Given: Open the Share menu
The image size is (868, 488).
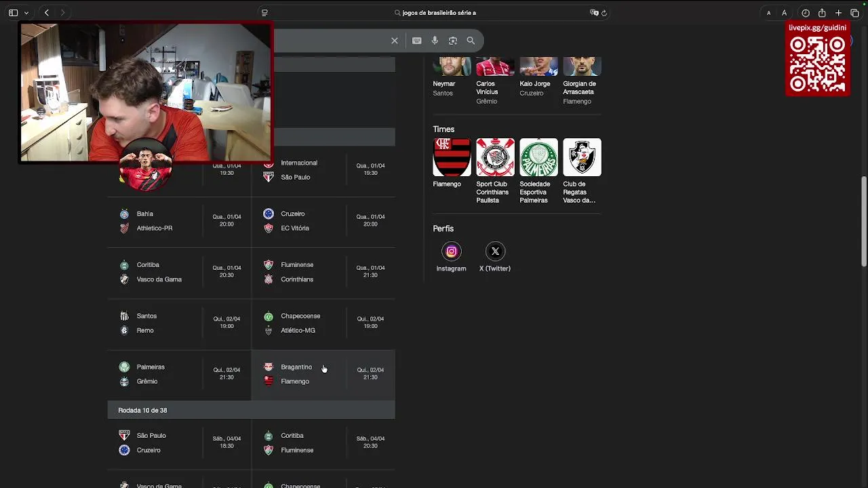Looking at the screenshot, I should click(x=822, y=13).
